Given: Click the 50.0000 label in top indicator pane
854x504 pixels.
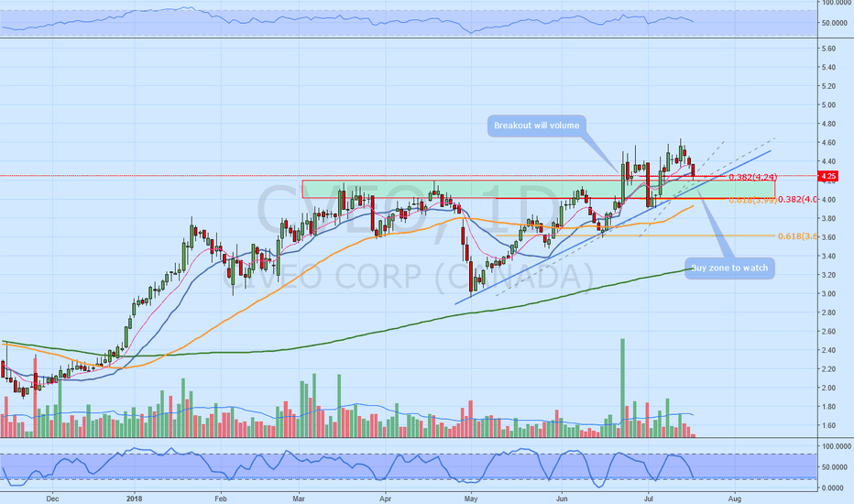Looking at the screenshot, I should click(835, 23).
